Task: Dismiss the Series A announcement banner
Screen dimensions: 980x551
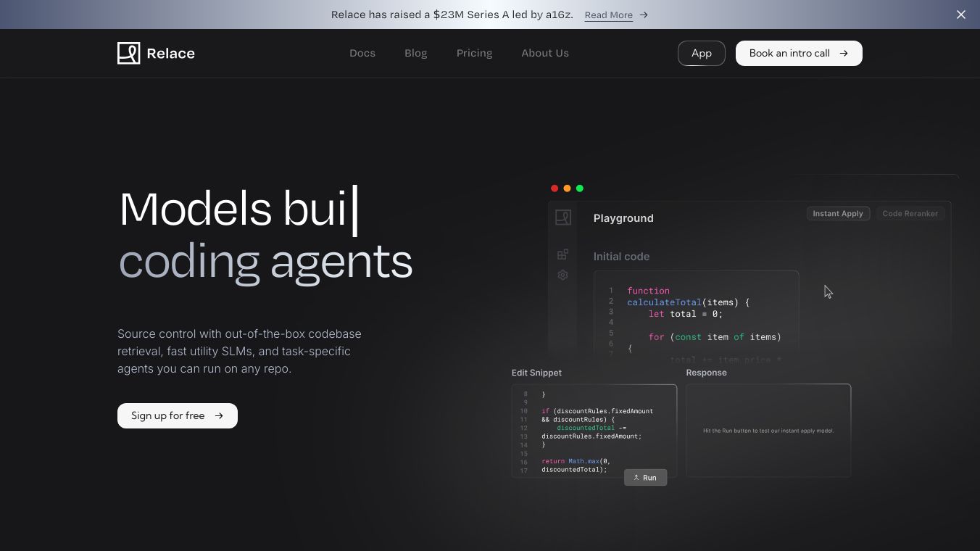Action: pos(961,14)
